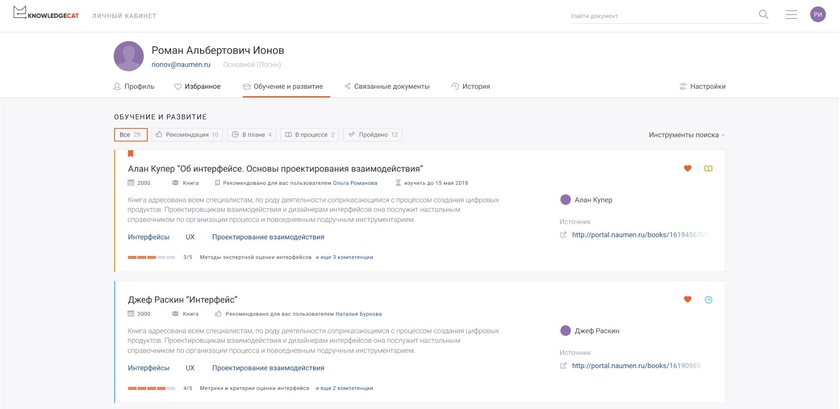Click the clock status icon on Raskin card

(x=708, y=300)
